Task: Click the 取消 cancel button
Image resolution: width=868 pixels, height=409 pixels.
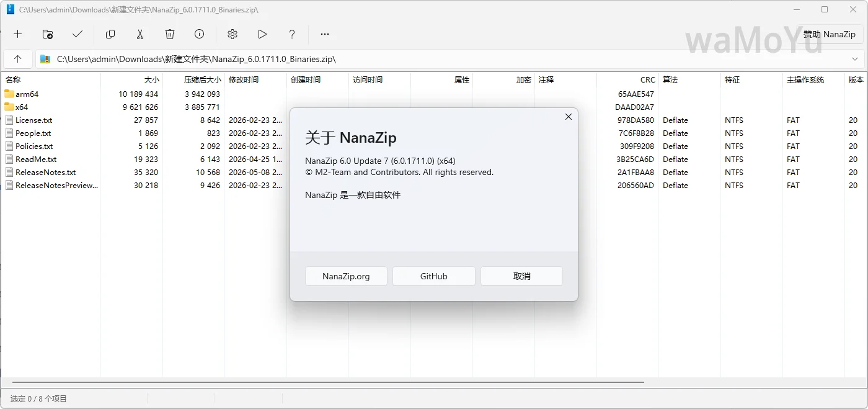Action: tap(521, 276)
